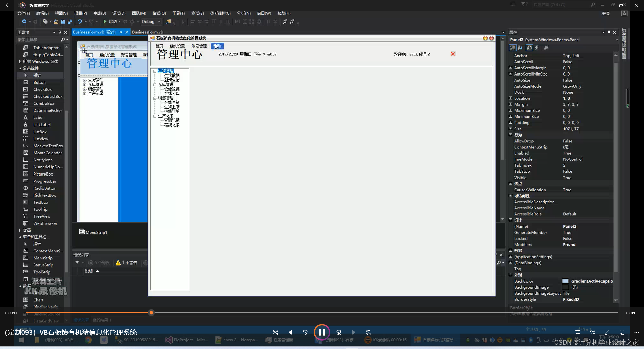Open the Debug configuration dropdown
This screenshot has height=349, width=644.
pyautogui.click(x=151, y=22)
